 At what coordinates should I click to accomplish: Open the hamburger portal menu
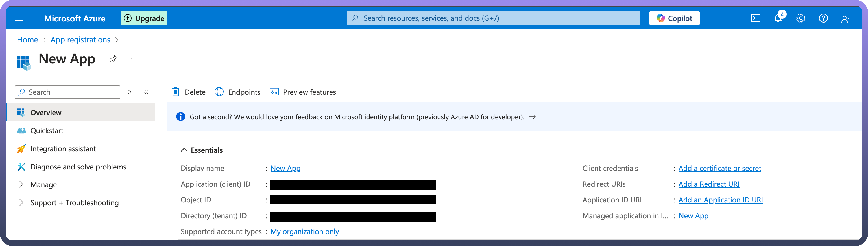19,18
